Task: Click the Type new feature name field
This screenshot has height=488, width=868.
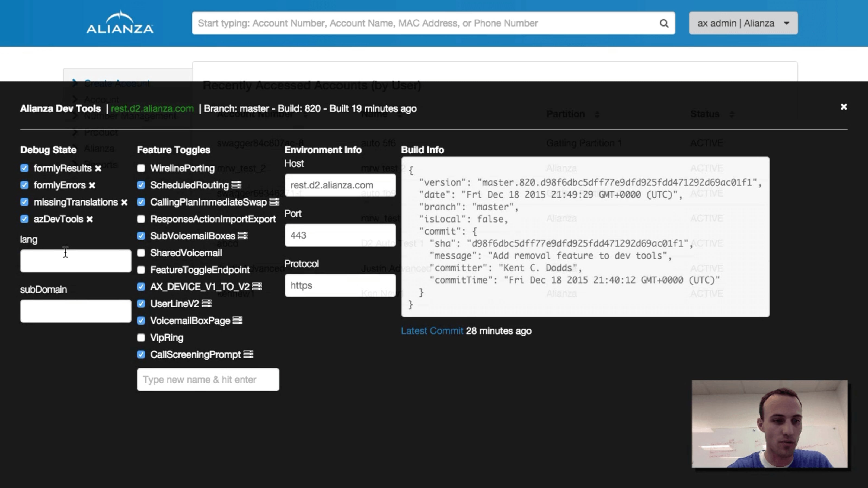Action: click(x=208, y=379)
